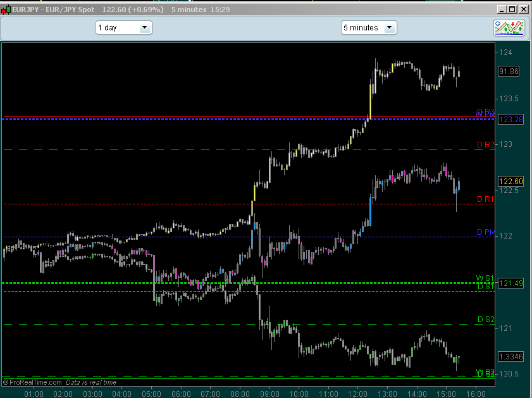The image size is (532, 398).
Task: Open the '1 day' period dropdown
Action: (124, 27)
